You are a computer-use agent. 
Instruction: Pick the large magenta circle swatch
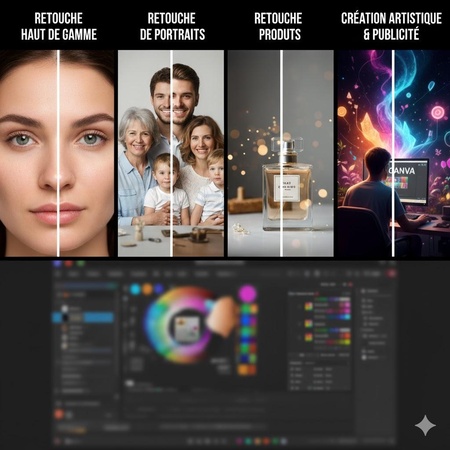pos(248,294)
